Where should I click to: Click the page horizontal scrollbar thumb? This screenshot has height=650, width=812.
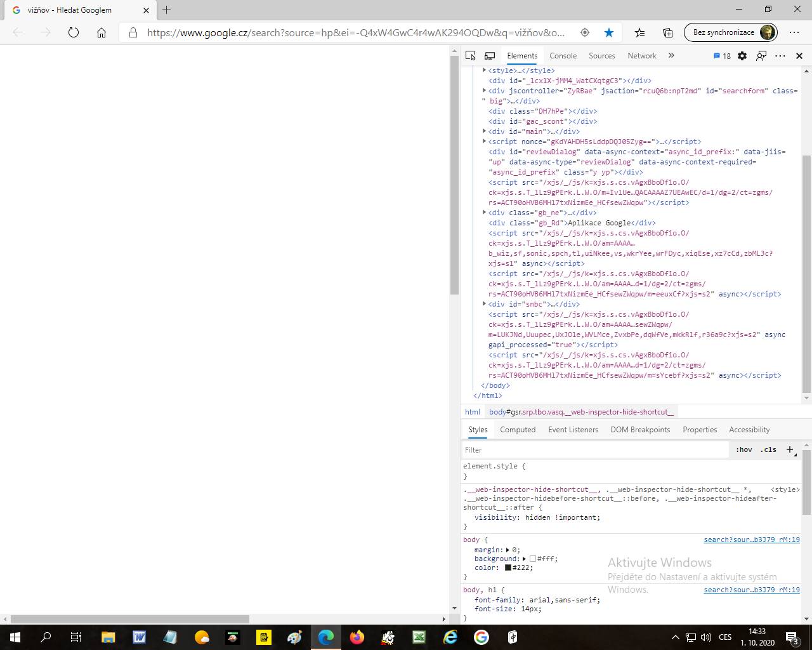130,619
